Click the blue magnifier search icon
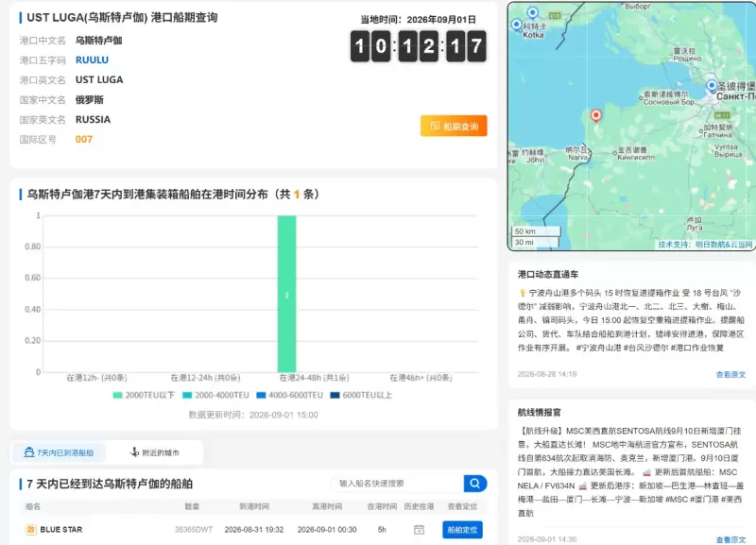 point(475,484)
